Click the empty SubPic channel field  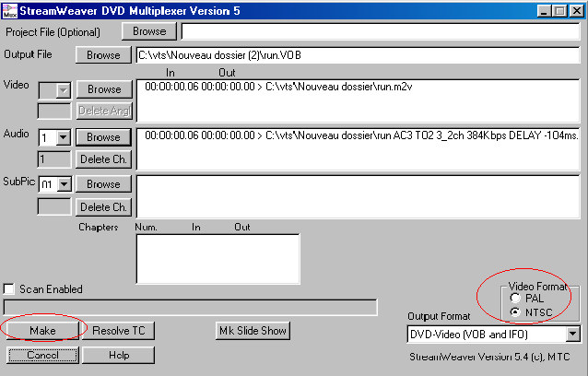click(54, 206)
